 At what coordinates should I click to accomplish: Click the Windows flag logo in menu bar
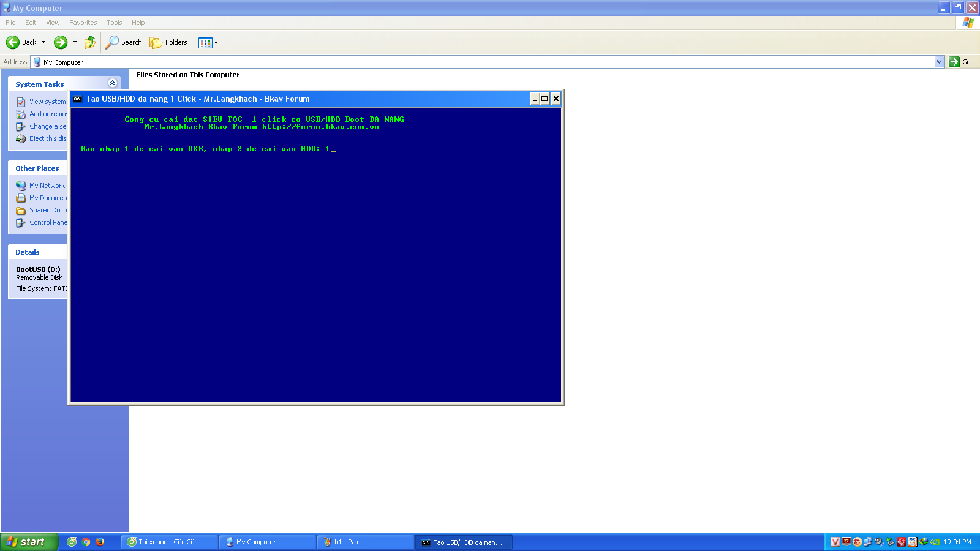(x=968, y=23)
